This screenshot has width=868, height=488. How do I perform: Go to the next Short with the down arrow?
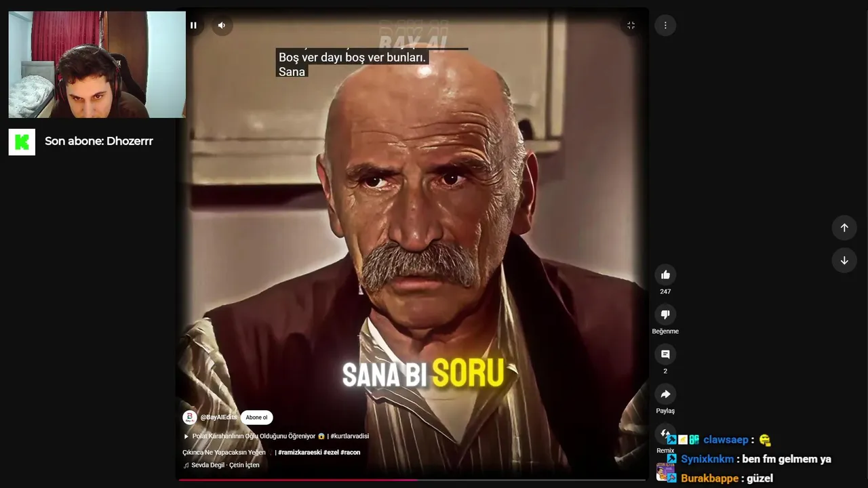tap(844, 260)
